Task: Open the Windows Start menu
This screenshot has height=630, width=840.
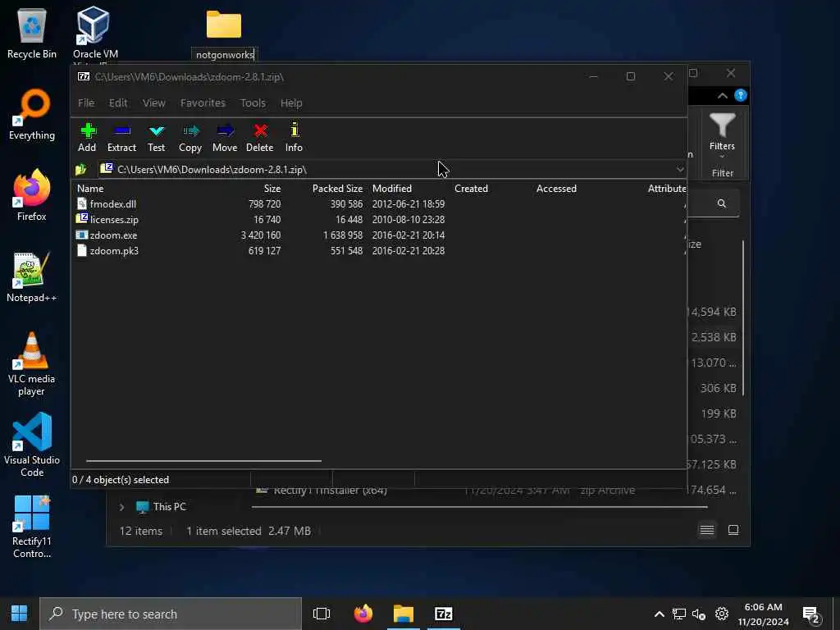Action: point(20,614)
